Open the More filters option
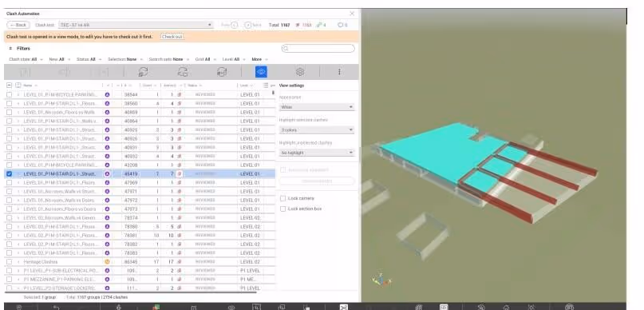This screenshot has height=310, width=644. coord(259,59)
